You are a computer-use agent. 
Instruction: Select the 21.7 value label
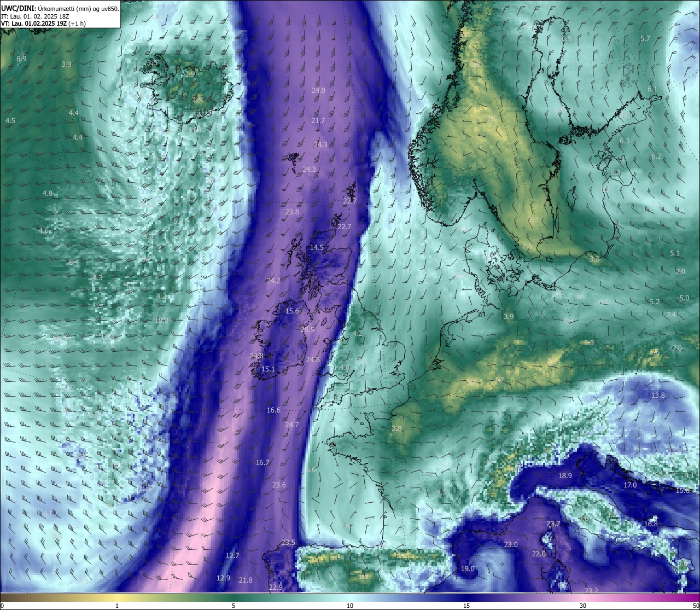coord(318,120)
